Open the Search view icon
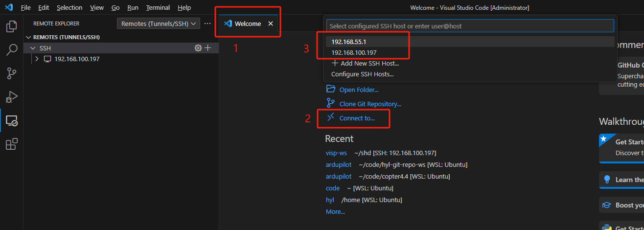The image size is (644, 230). click(11, 50)
